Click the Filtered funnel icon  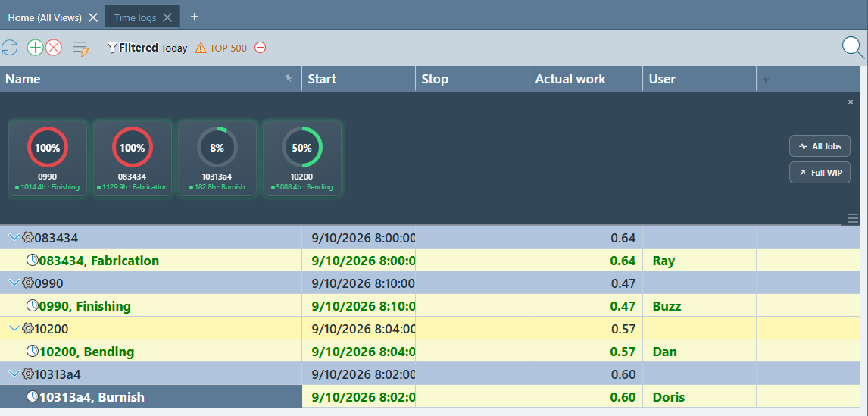[x=112, y=48]
